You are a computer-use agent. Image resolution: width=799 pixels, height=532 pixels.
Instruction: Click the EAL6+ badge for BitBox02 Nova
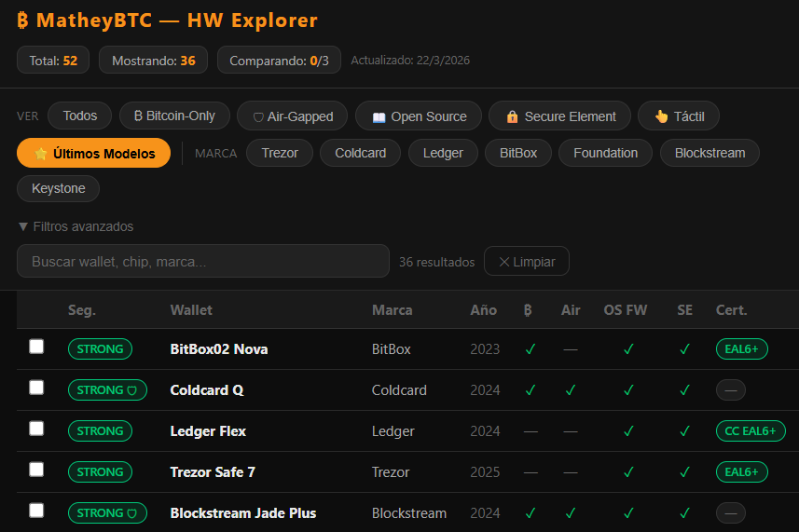742,349
